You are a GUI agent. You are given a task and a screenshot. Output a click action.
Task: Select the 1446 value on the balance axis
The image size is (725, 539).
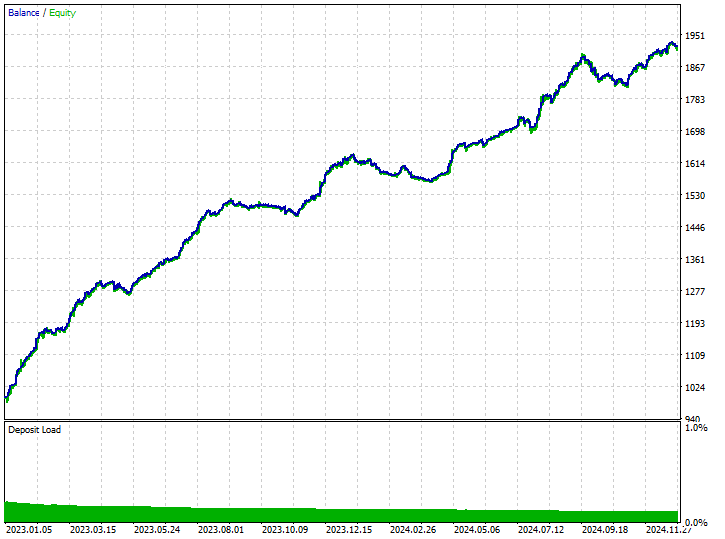click(x=695, y=227)
